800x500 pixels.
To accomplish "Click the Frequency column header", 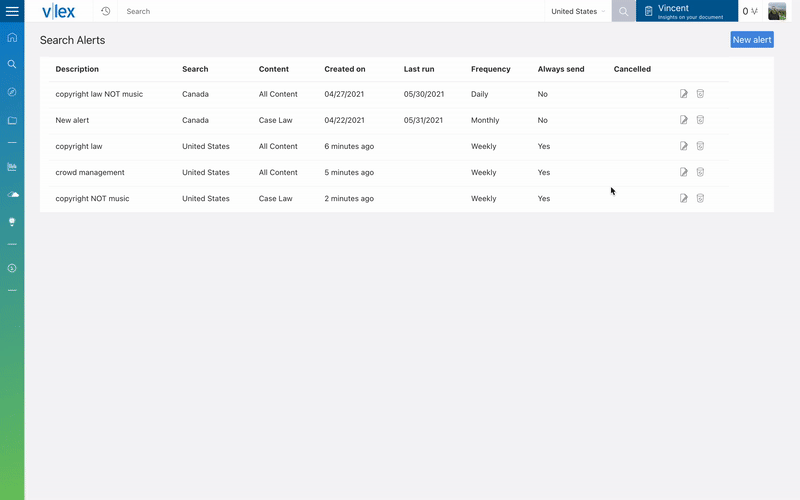I will (x=490, y=69).
